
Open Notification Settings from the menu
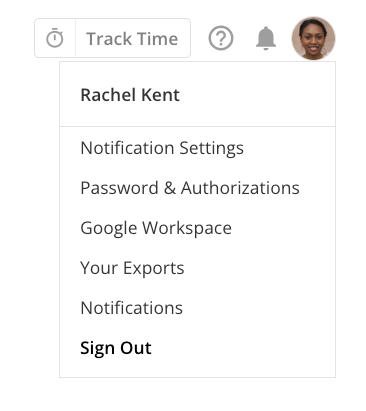pyautogui.click(x=162, y=148)
